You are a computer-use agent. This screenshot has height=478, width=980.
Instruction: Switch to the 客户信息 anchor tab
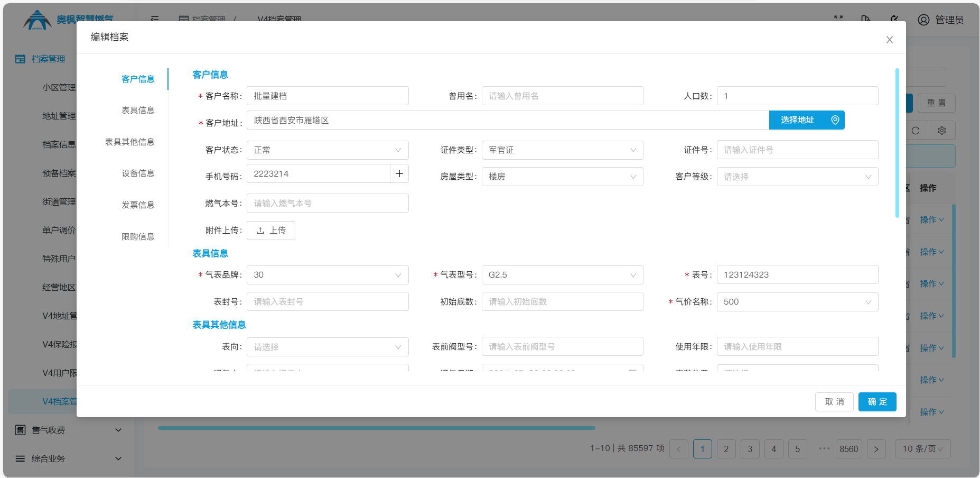click(138, 79)
